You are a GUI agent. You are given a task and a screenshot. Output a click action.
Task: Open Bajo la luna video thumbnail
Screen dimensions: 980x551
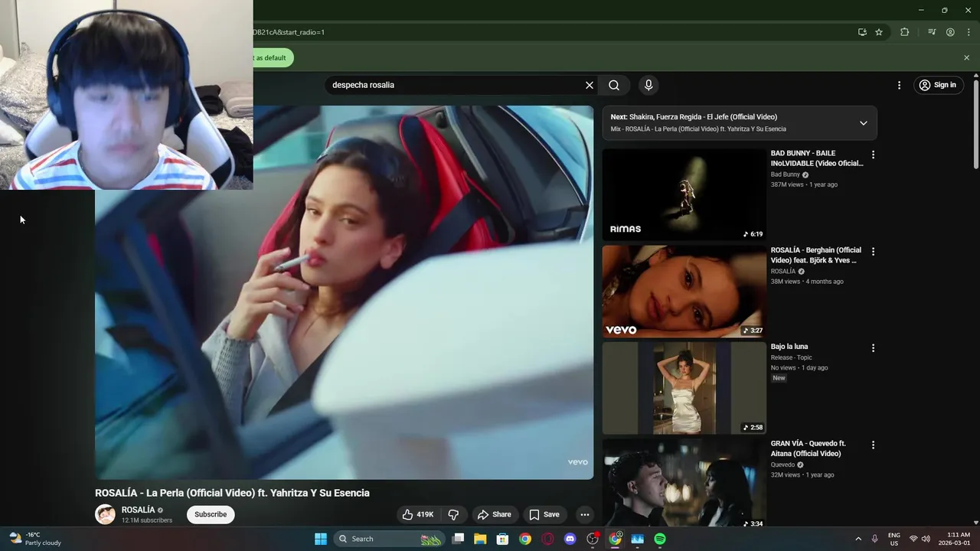pyautogui.click(x=684, y=388)
